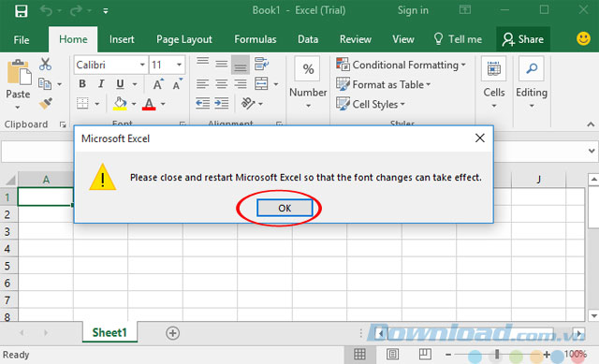Open the Formulas tab
This screenshot has height=364, width=599.
pos(256,39)
